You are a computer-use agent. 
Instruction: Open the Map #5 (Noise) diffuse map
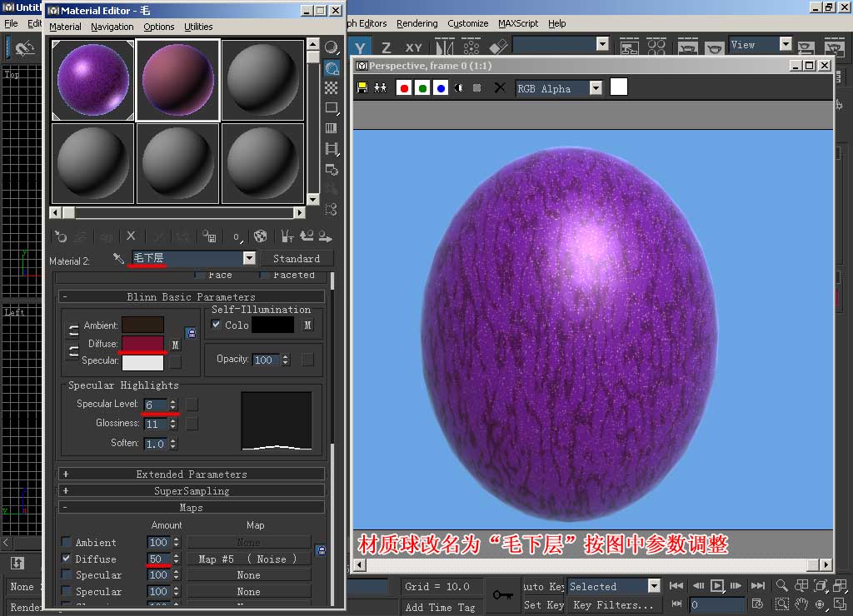point(248,559)
